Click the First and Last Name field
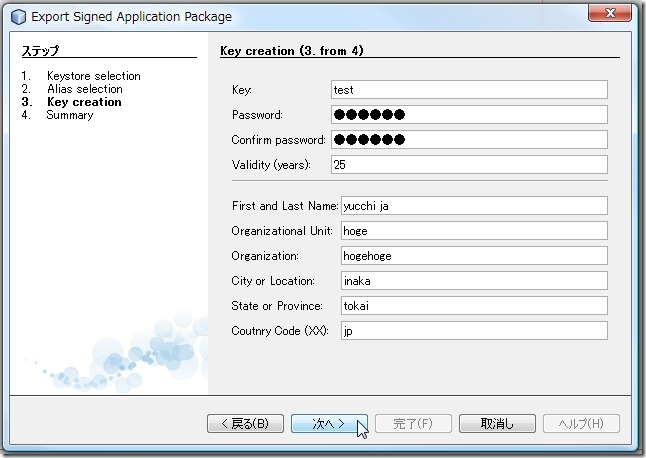646x458 pixels. pyautogui.click(x=474, y=205)
